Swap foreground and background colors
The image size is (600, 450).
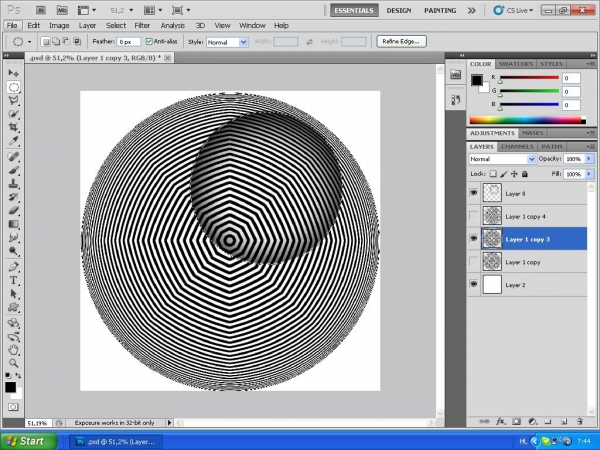click(18, 376)
